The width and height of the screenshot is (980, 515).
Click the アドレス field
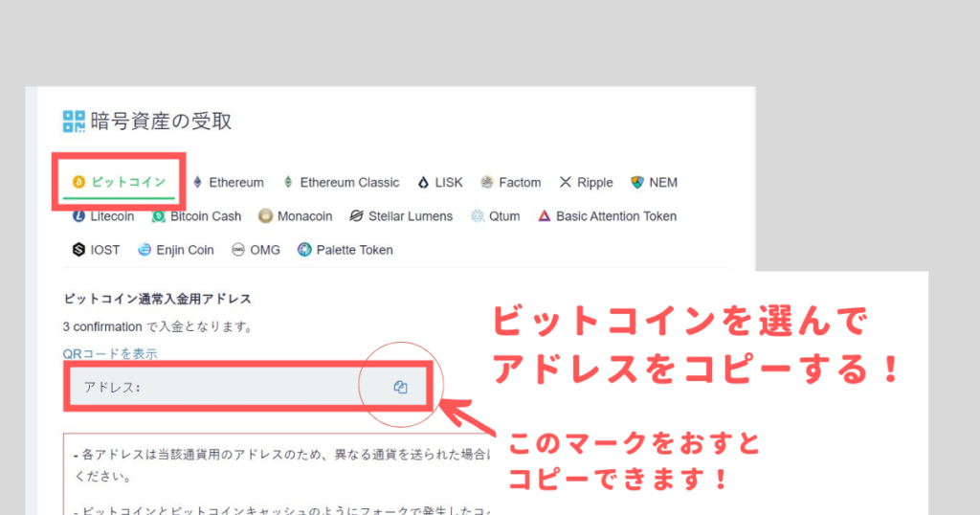248,387
